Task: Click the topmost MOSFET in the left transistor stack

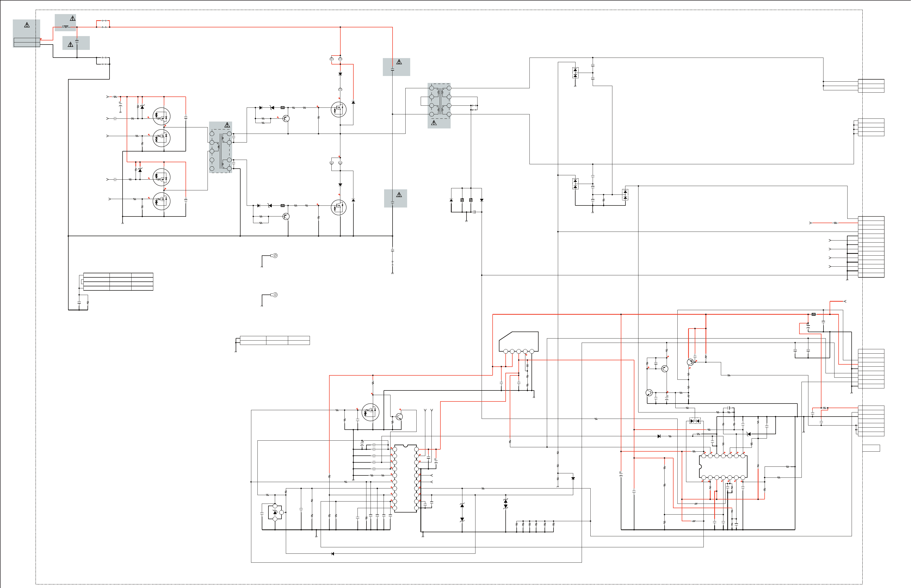Action: point(161,116)
